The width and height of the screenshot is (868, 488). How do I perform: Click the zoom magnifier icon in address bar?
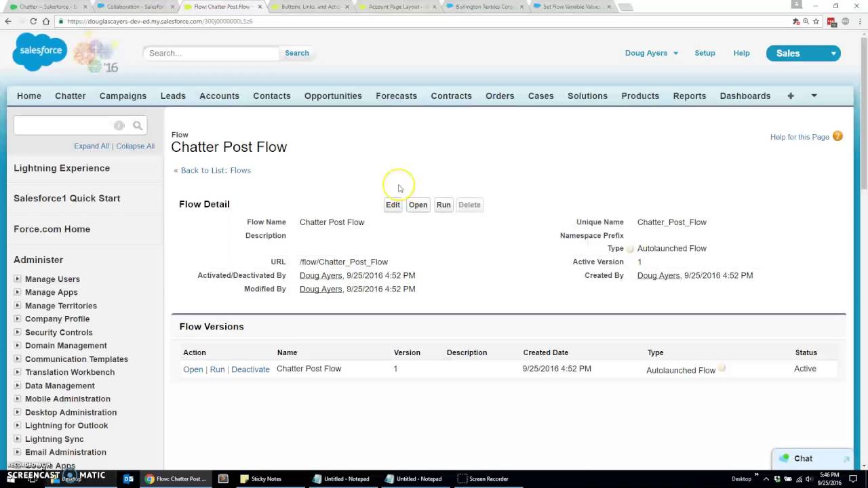[806, 21]
